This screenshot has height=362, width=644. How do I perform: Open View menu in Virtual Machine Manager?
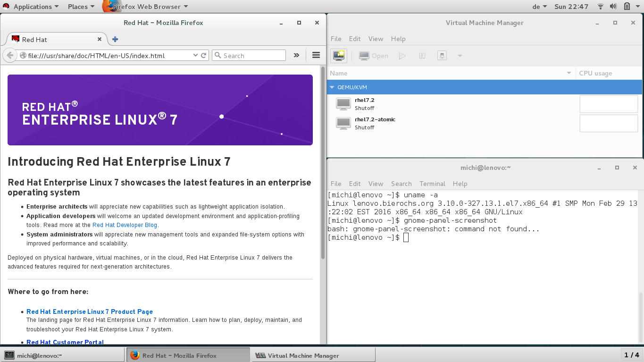pyautogui.click(x=376, y=39)
